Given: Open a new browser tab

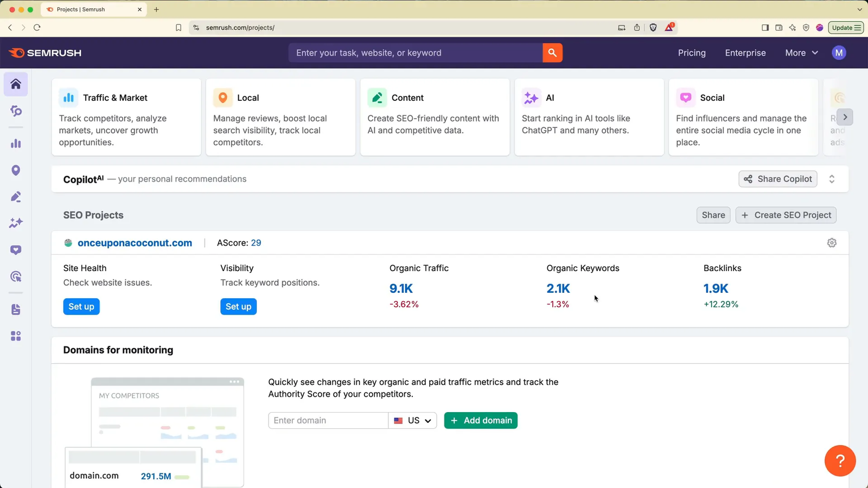Looking at the screenshot, I should point(156,9).
